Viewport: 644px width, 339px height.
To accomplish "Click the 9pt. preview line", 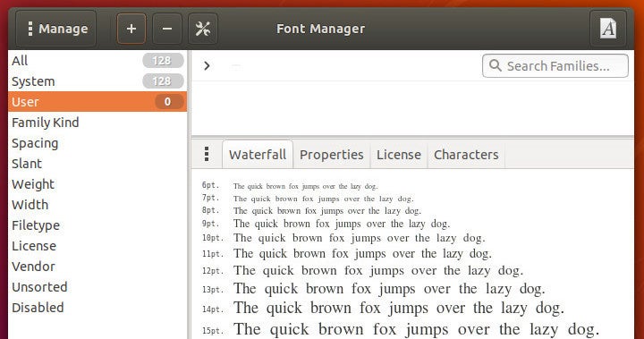I will click(326, 224).
